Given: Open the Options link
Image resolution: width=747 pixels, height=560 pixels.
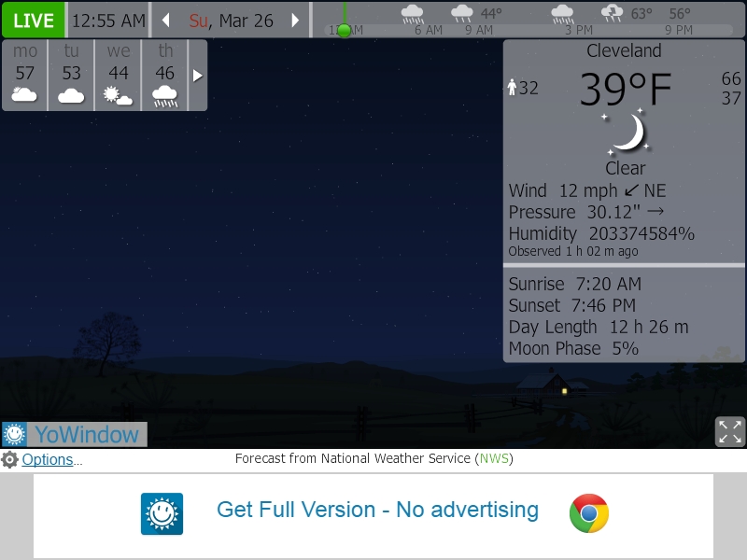Looking at the screenshot, I should (48, 459).
